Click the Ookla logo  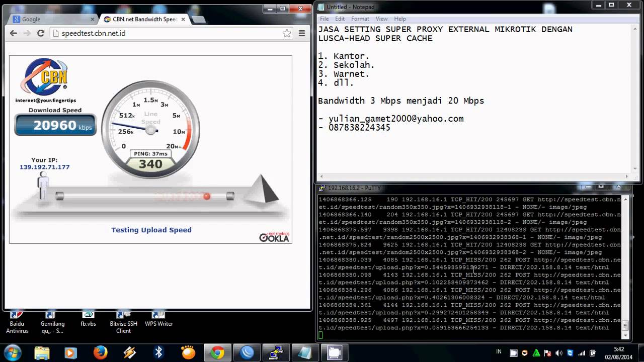coord(274,237)
